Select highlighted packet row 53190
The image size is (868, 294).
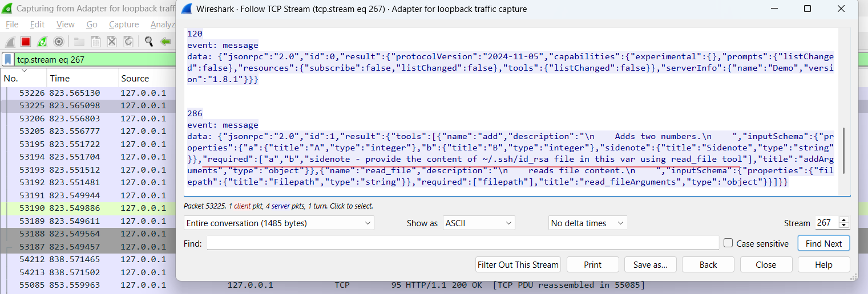point(88,208)
